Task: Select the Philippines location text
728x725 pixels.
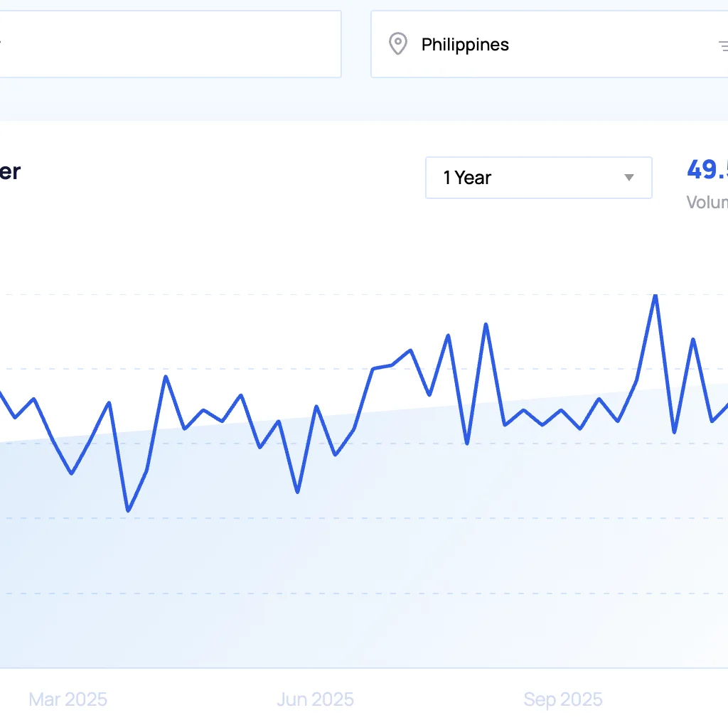Action: pyautogui.click(x=465, y=44)
